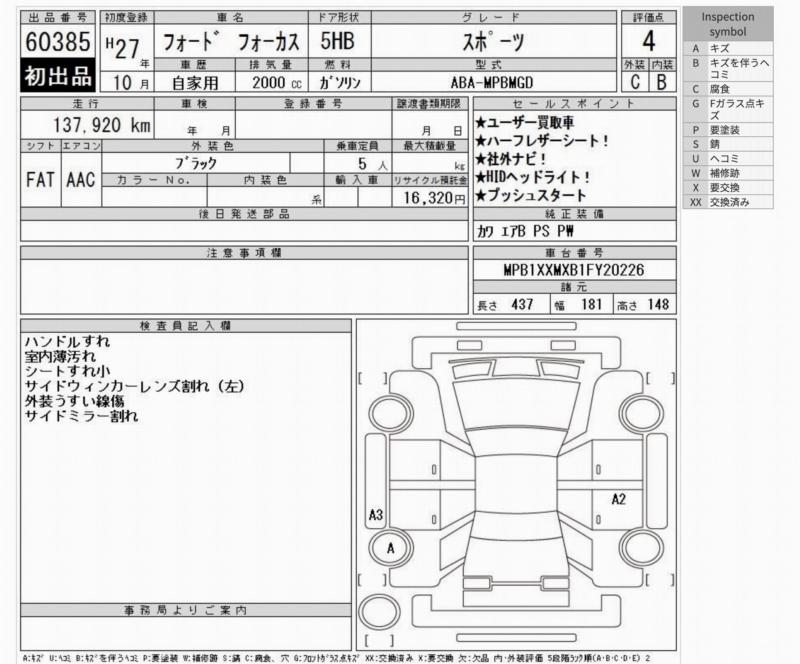Click the overall grade 4 score

pos(648,42)
